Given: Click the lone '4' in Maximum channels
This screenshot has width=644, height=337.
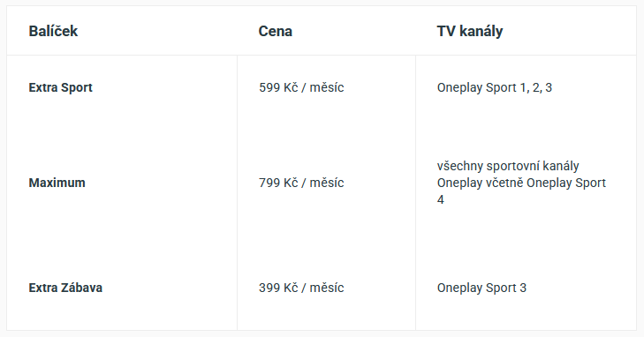Looking at the screenshot, I should coord(441,199).
